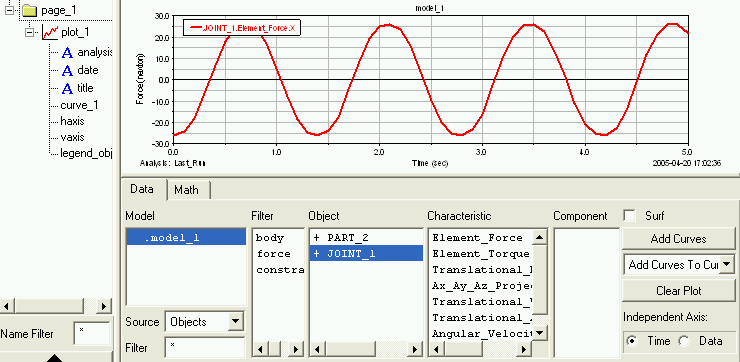Select the date tree item label
The height and width of the screenshot is (362, 740).
point(88,70)
